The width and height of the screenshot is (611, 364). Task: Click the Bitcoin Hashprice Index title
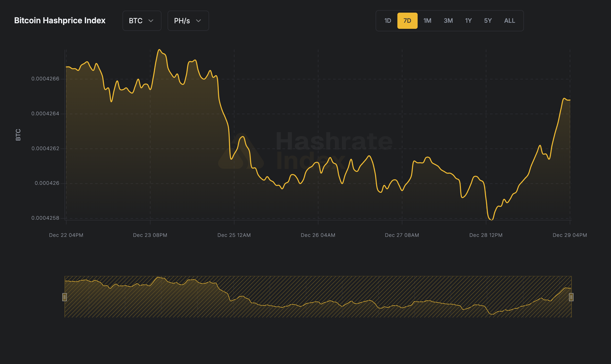pyautogui.click(x=60, y=20)
